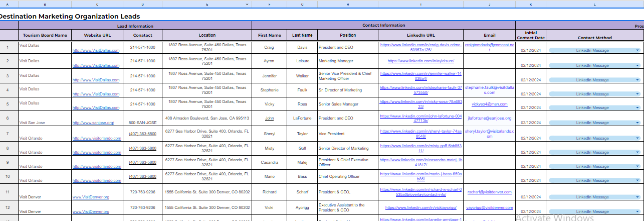The width and height of the screenshot is (644, 221).
Task: Open John LaFortune's LinkedIn URL
Action: coord(421,119)
